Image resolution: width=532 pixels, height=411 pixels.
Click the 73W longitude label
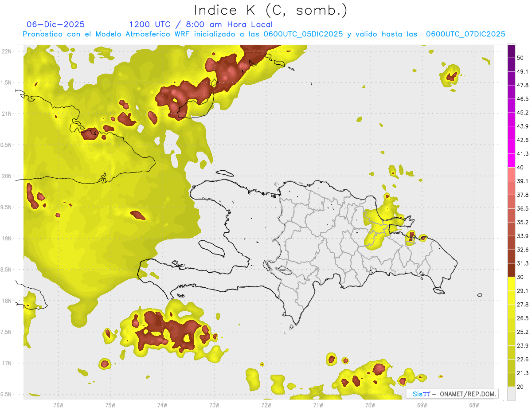(x=214, y=404)
